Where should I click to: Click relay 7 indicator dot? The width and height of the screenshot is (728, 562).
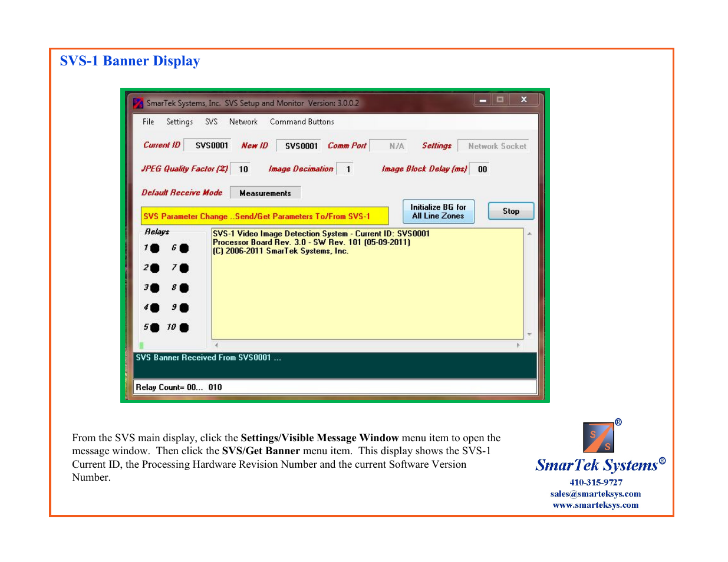[x=184, y=268]
